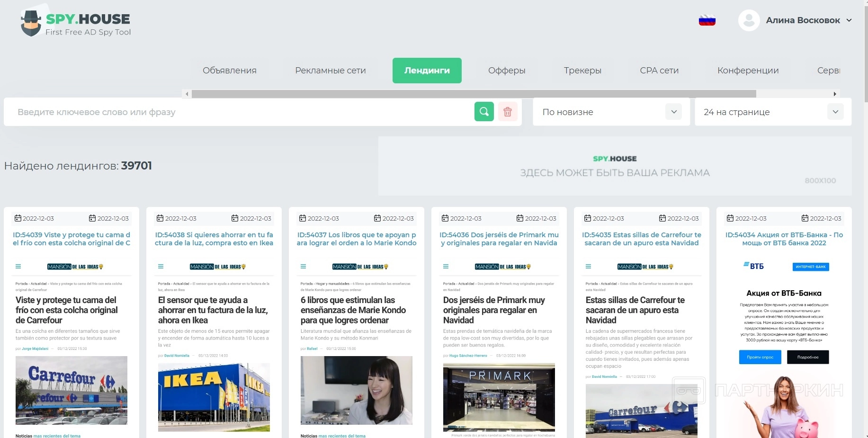868x438 pixels.
Task: Click the Marie Kondo photo in card ID:54037
Action: coord(357,390)
